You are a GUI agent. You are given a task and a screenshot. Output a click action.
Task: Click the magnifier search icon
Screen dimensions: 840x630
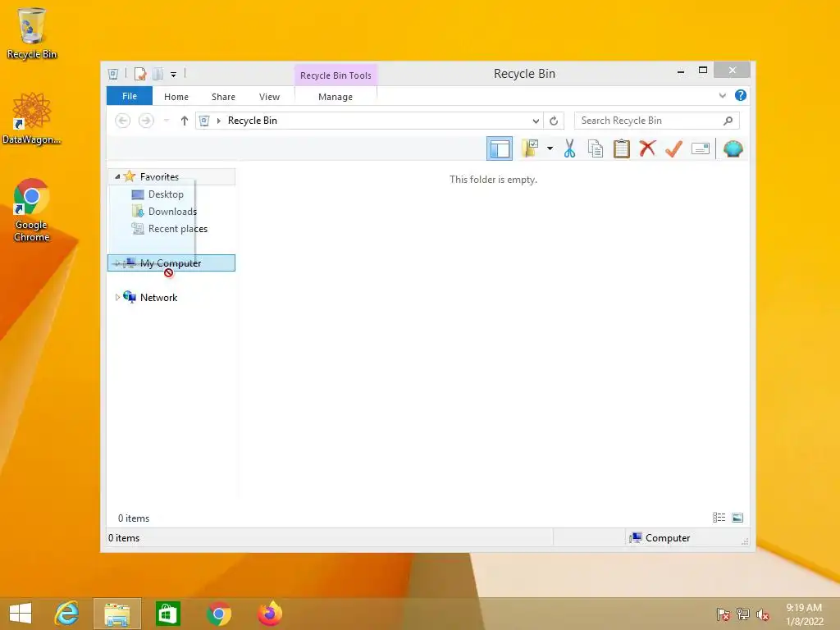tap(728, 121)
